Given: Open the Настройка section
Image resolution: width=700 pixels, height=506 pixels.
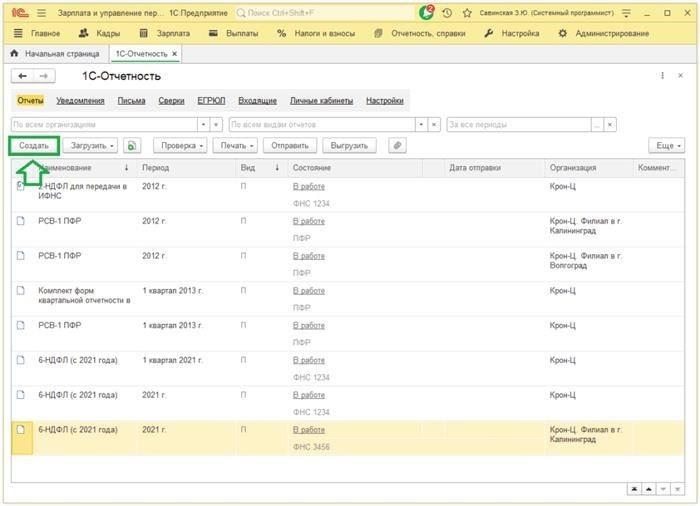Looking at the screenshot, I should click(512, 33).
